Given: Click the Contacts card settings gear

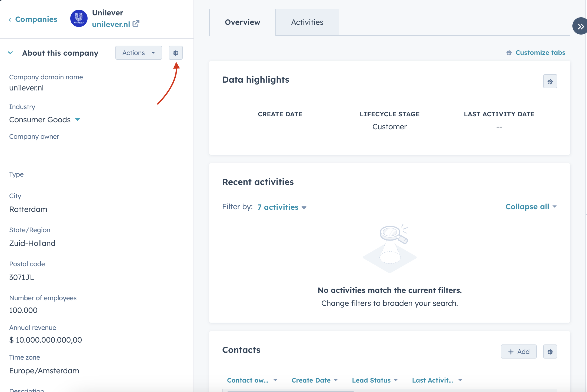Looking at the screenshot, I should click(x=550, y=352).
